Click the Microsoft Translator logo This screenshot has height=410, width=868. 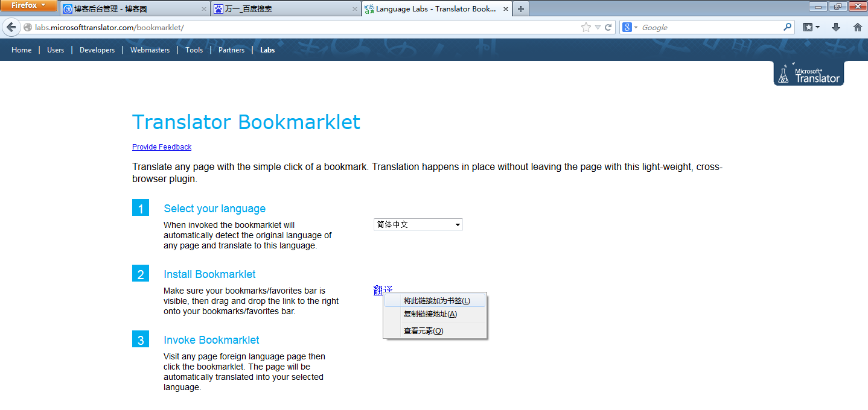[x=809, y=74]
